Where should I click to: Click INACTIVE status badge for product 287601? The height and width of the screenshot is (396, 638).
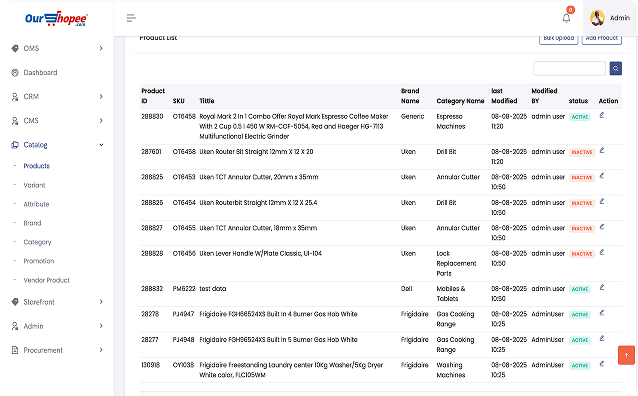[582, 152]
